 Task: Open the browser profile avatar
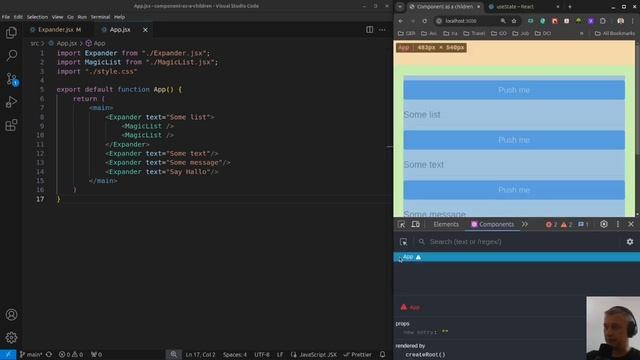(x=620, y=21)
